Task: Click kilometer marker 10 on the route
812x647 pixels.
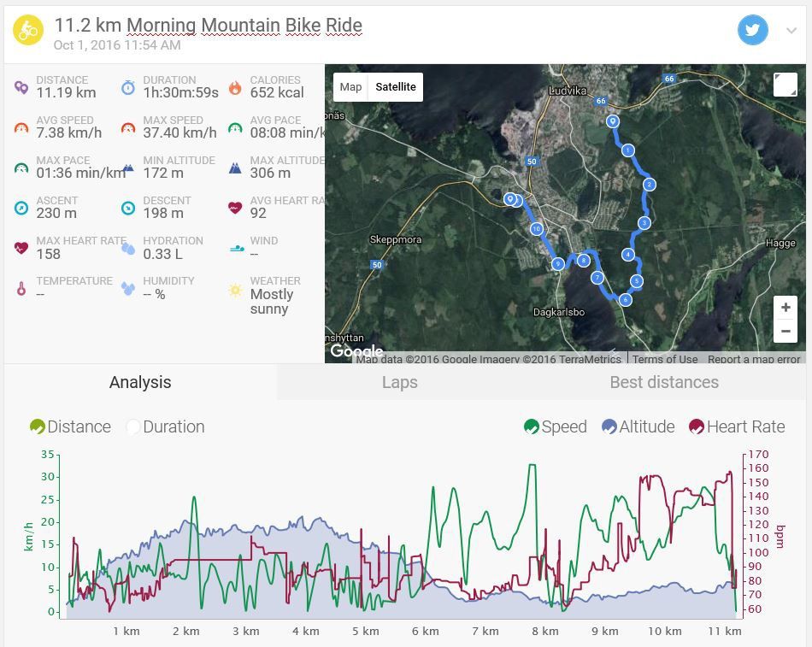Action: point(537,229)
